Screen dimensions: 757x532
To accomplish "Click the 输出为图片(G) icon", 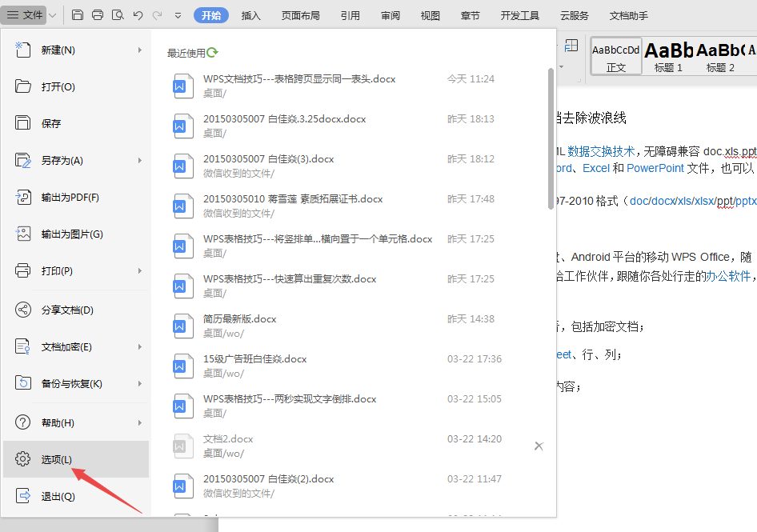I will point(22,234).
